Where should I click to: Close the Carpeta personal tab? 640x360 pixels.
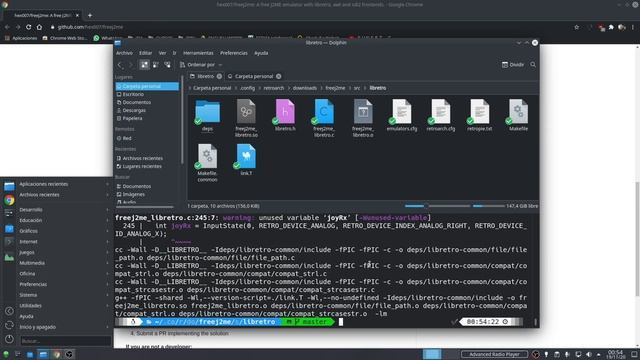click(278, 76)
